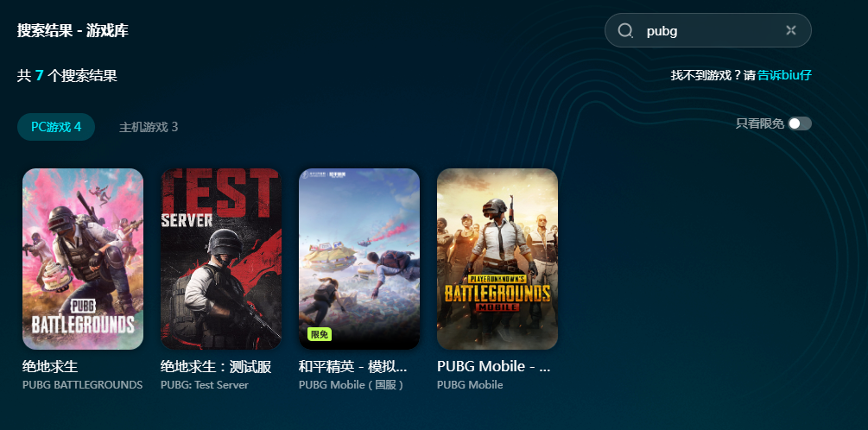Click the magnifier search icon
Viewport: 868px width, 430px height.
pos(625,30)
